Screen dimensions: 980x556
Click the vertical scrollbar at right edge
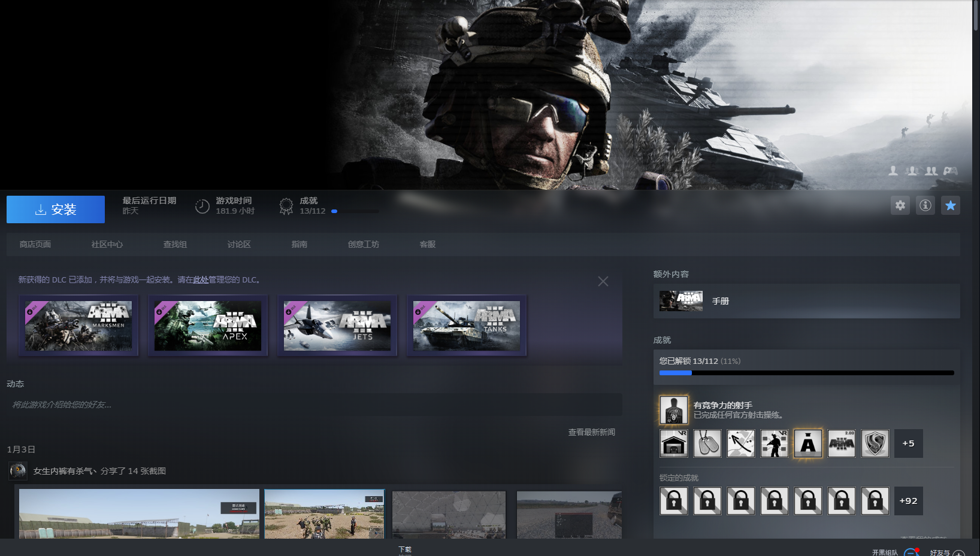[976, 16]
